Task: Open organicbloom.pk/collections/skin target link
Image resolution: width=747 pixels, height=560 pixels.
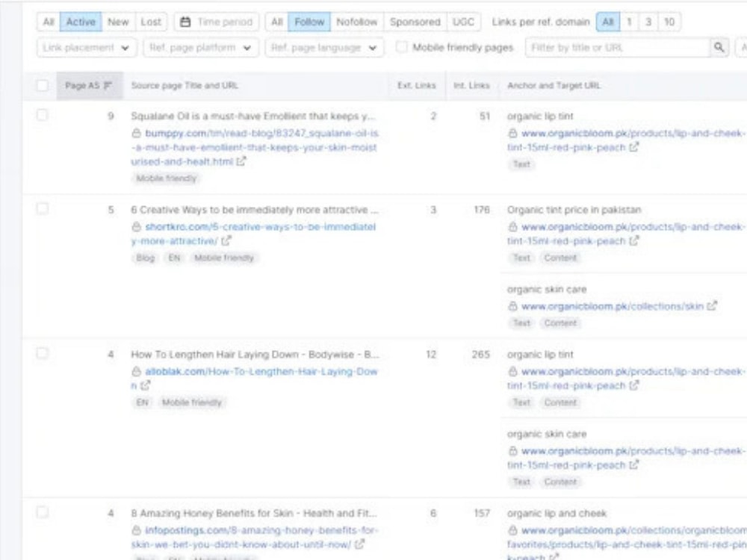Action: 613,306
